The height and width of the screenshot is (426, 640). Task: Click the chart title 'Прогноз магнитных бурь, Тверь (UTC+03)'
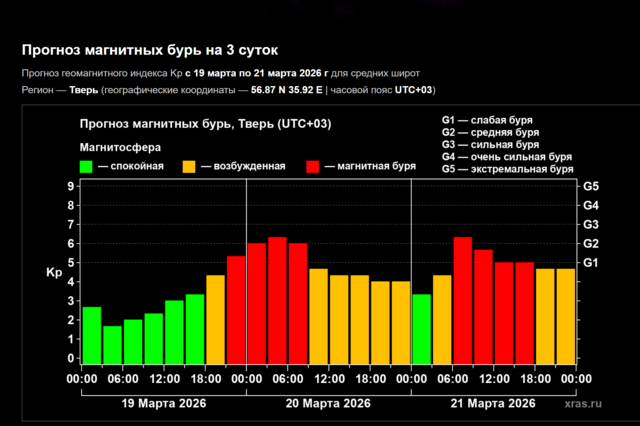205,124
